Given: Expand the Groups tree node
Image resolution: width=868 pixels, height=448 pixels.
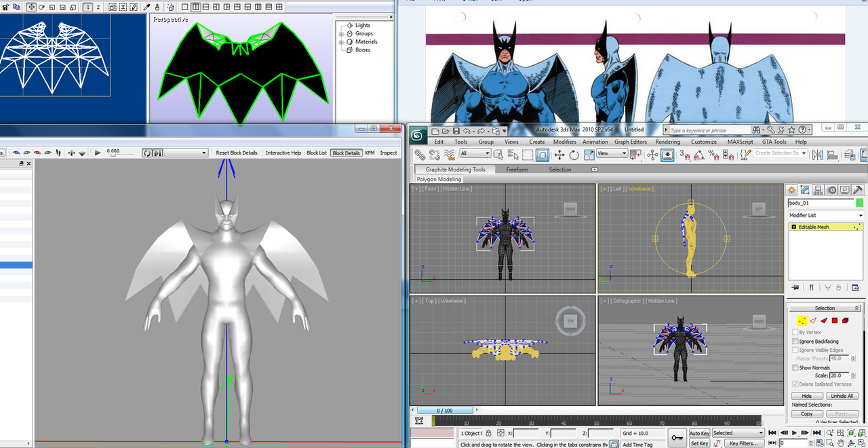Looking at the screenshot, I should (x=342, y=33).
